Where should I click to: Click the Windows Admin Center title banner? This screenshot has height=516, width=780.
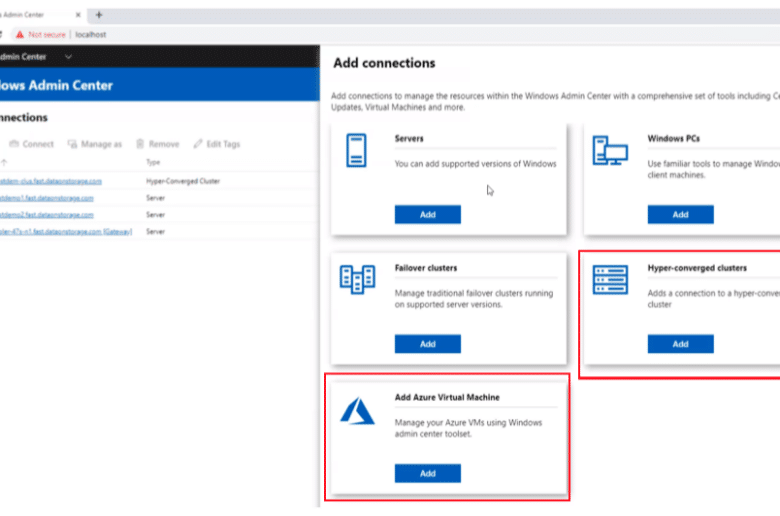click(159, 85)
